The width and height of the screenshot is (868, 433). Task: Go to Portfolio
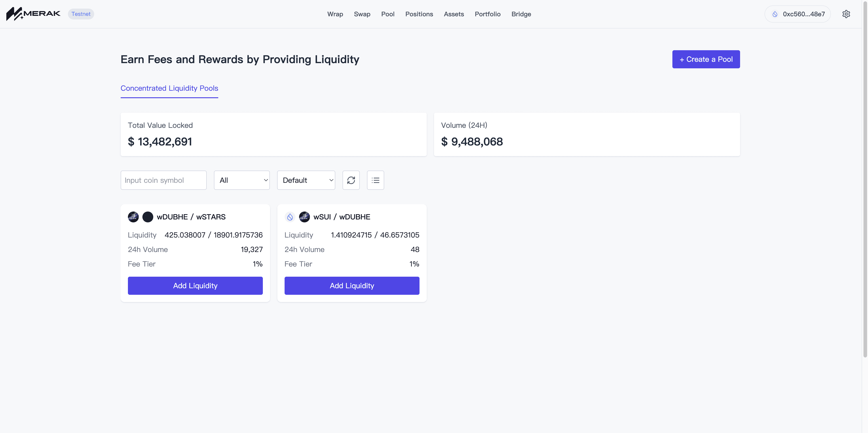pyautogui.click(x=487, y=14)
